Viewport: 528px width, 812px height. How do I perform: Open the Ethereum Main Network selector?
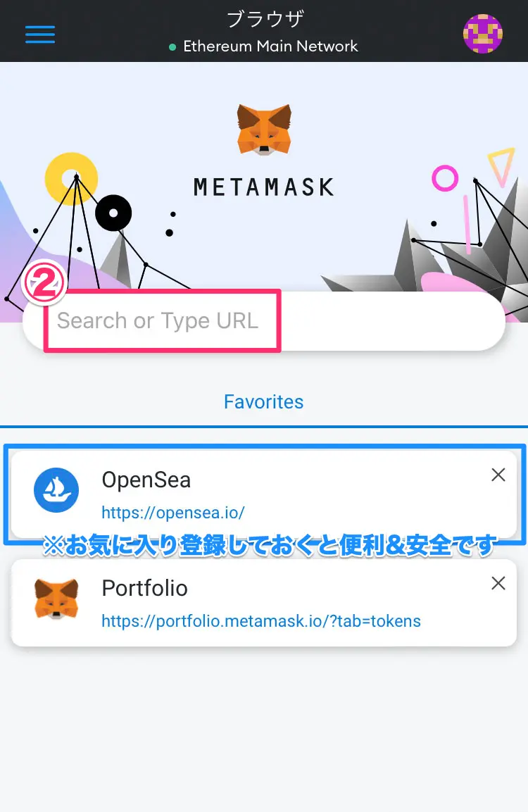(270, 46)
